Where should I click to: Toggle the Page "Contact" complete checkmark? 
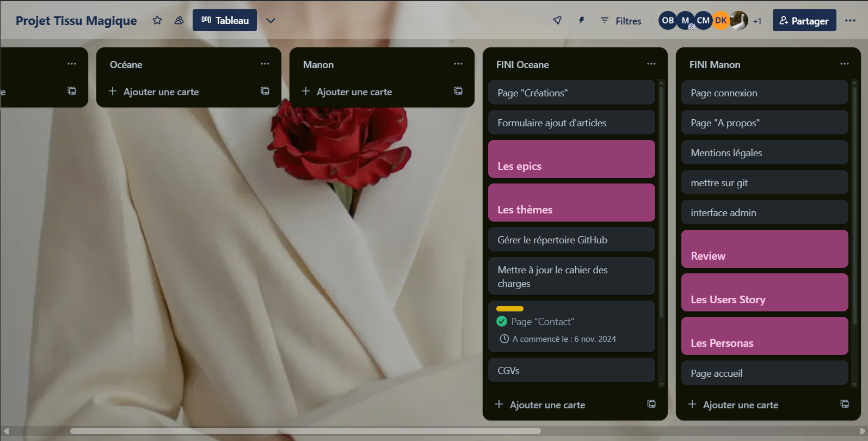[502, 322]
